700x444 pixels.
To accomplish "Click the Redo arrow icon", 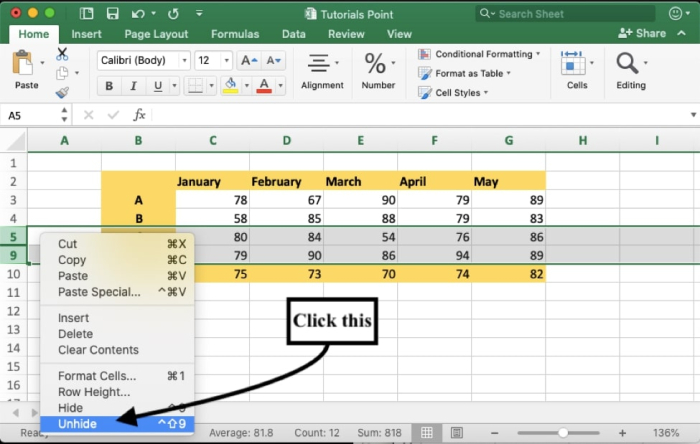I will [x=173, y=14].
